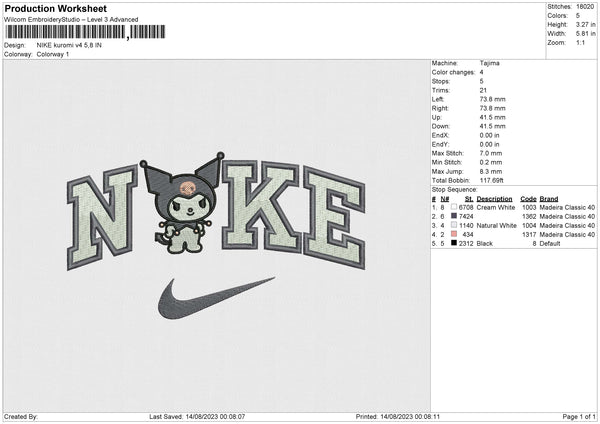The width and height of the screenshot is (600, 424).
Task: Click the Total Bobbin value 117.69ft
Action: point(492,181)
